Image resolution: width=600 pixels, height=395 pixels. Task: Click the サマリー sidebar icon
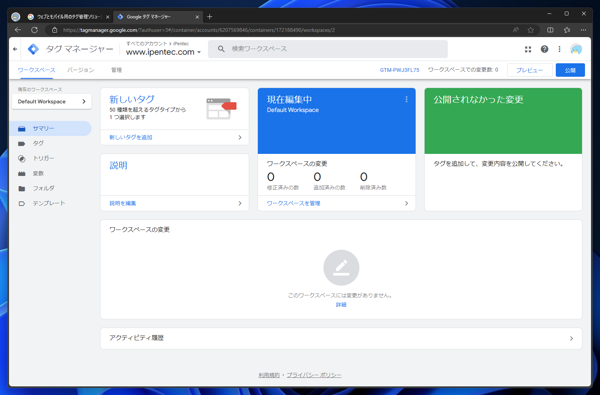[22, 129]
